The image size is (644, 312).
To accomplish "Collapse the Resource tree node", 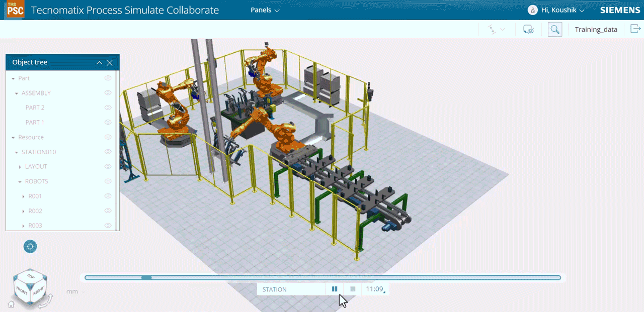I will pos(13,138).
